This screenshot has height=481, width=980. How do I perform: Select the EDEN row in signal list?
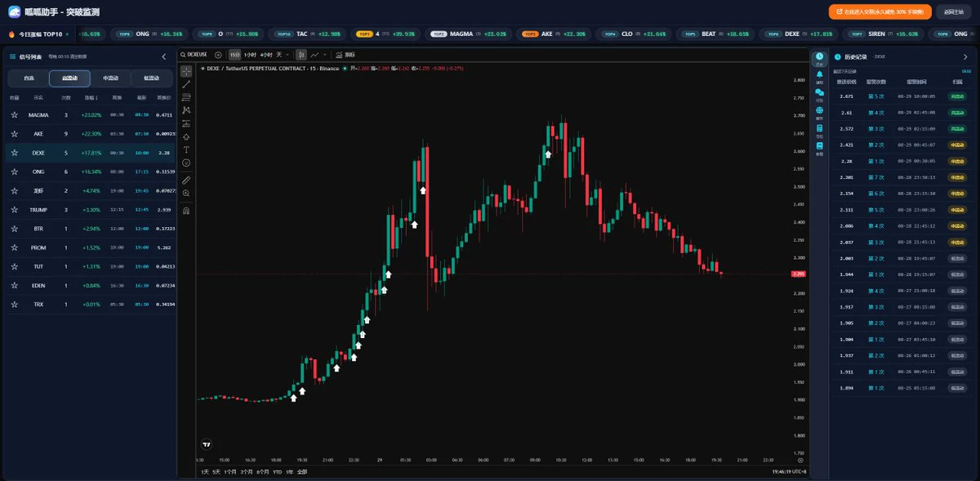coord(90,285)
